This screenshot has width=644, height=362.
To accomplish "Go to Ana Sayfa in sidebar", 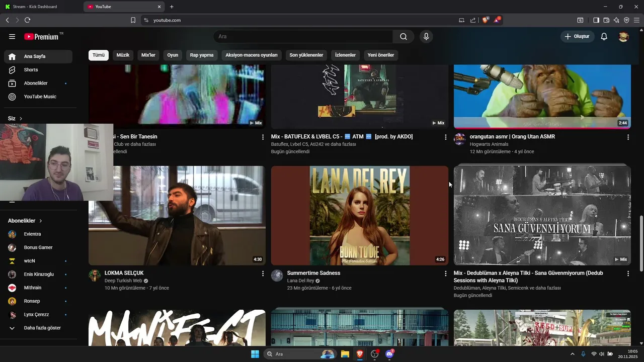I will (38, 56).
